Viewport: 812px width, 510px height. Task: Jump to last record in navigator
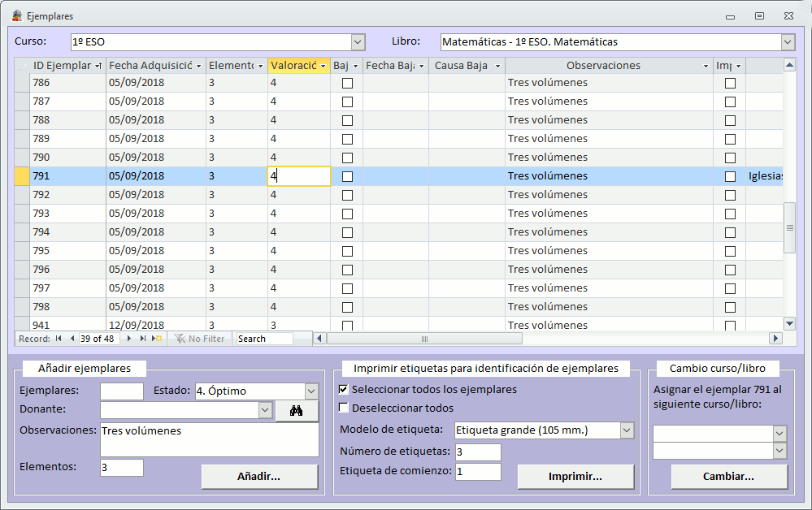(143, 339)
